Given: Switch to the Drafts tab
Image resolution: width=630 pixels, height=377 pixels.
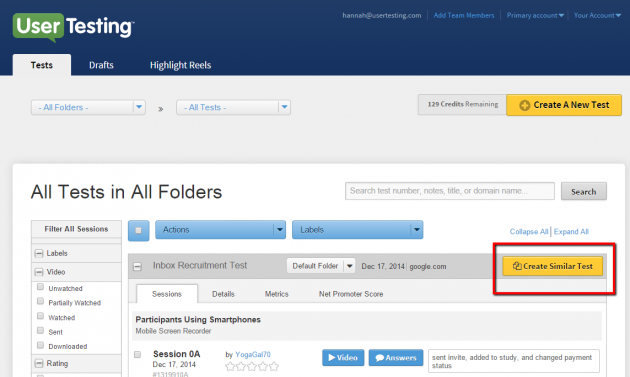Looking at the screenshot, I should (101, 65).
